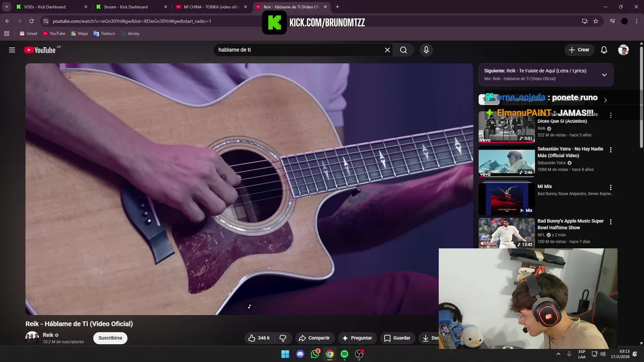Viewport: 644px width, 362px height.
Task: Open Spotify from the taskbar
Action: [345, 354]
